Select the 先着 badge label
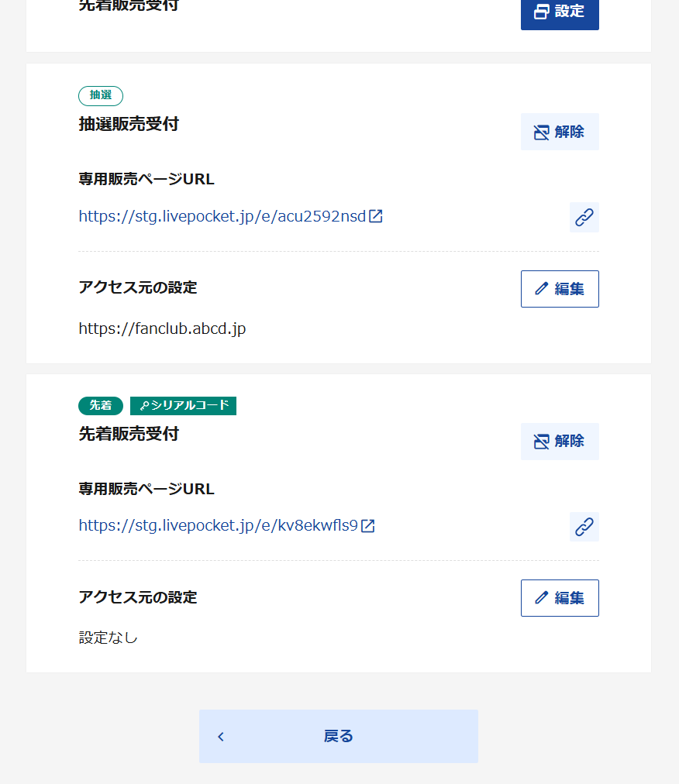Image resolution: width=679 pixels, height=784 pixels. tap(100, 405)
